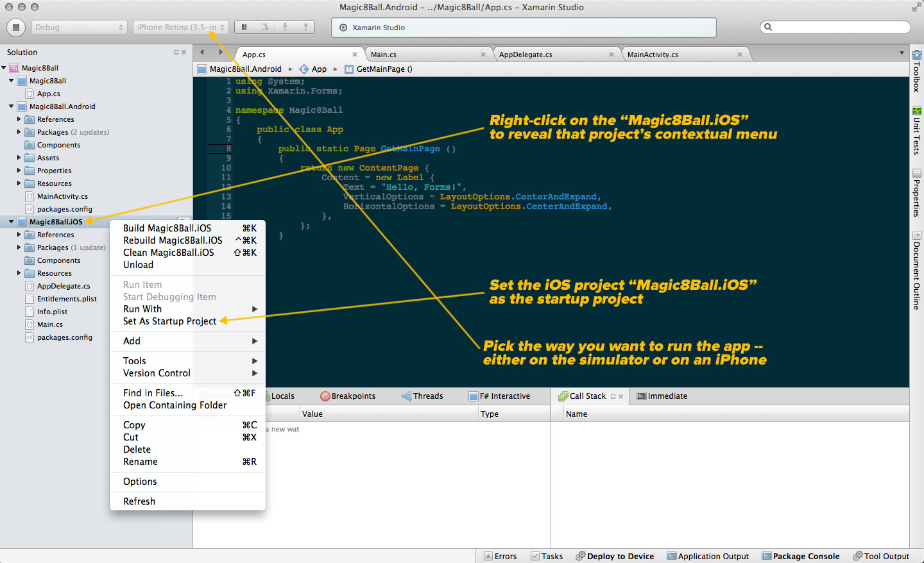The height and width of the screenshot is (563, 924).
Task: Choose Version Control in context menu
Action: pyautogui.click(x=187, y=373)
